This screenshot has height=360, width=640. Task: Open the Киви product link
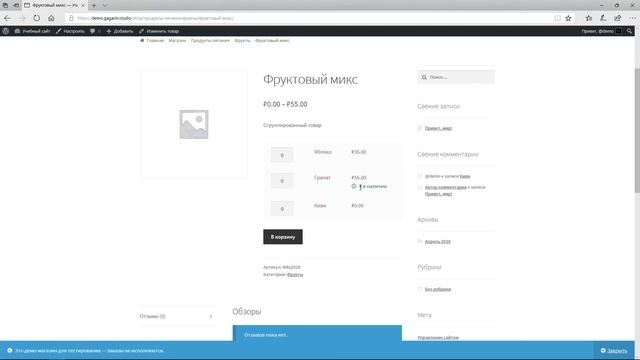tap(320, 206)
